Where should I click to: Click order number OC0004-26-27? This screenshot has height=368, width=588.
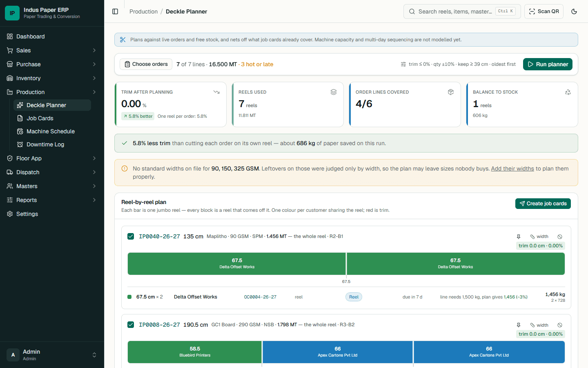click(x=260, y=297)
